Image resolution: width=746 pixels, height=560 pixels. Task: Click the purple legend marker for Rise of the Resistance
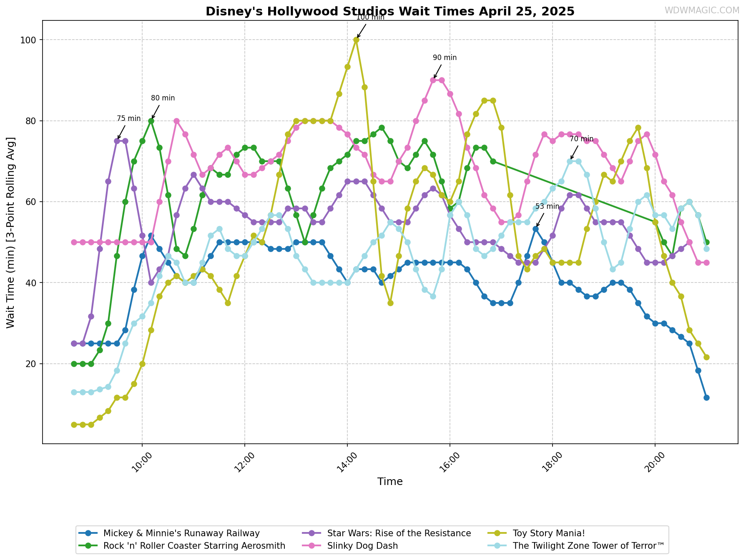[311, 533]
